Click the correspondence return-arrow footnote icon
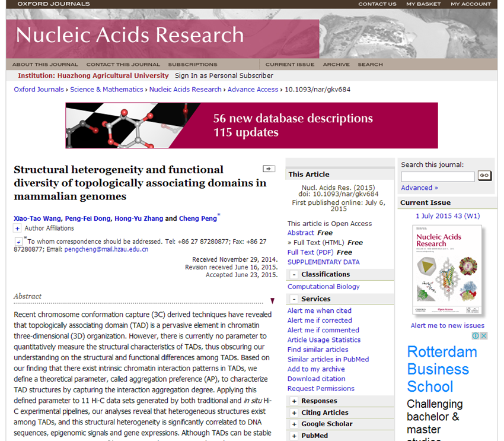Screen dimensions: 504x441 tap(18, 241)
